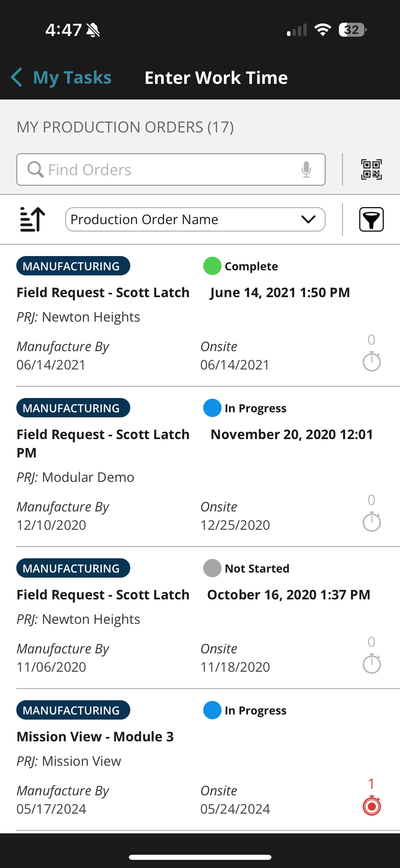Image resolution: width=400 pixels, height=868 pixels.
Task: Go back to My Tasks
Action: point(72,78)
